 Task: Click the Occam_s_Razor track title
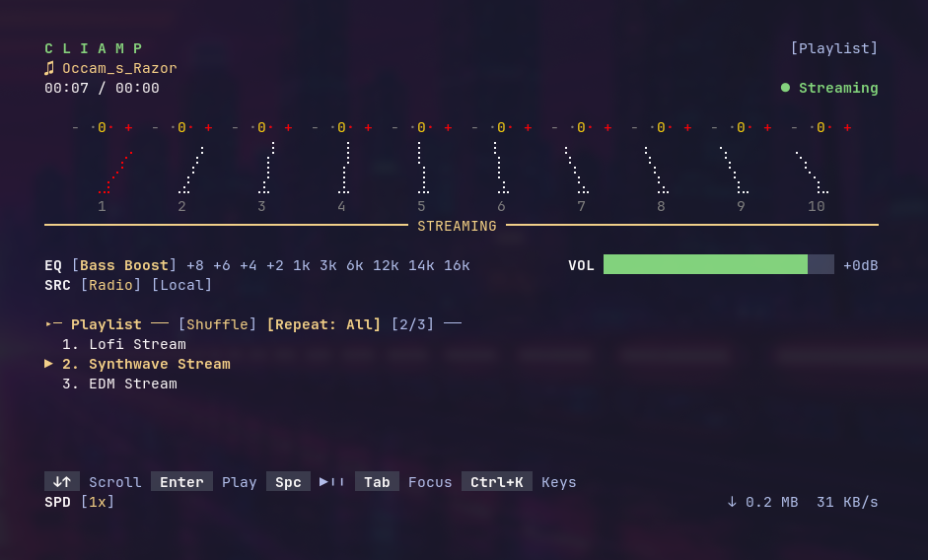(119, 68)
